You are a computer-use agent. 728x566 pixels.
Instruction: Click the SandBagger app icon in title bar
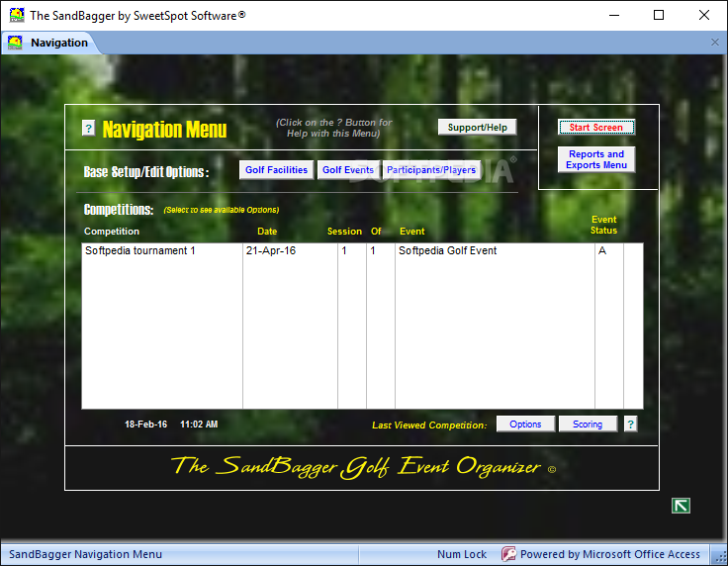(17, 15)
